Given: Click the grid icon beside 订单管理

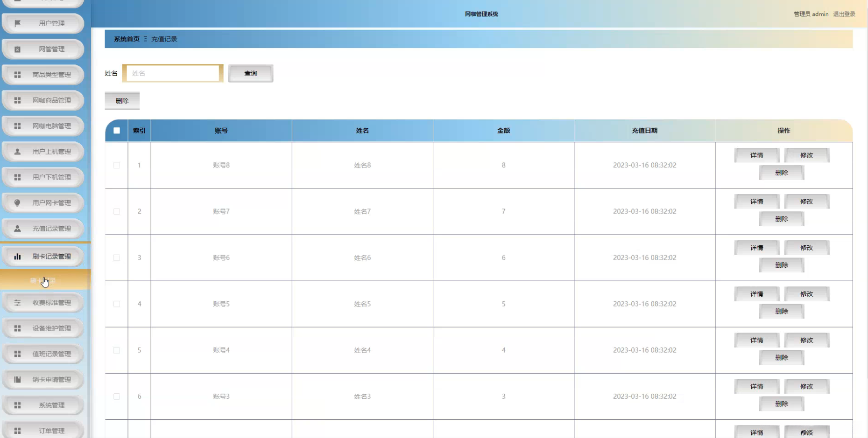Looking at the screenshot, I should [17, 431].
